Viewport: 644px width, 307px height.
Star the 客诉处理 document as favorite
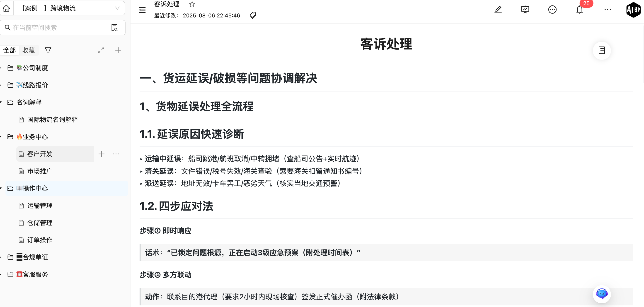click(192, 4)
